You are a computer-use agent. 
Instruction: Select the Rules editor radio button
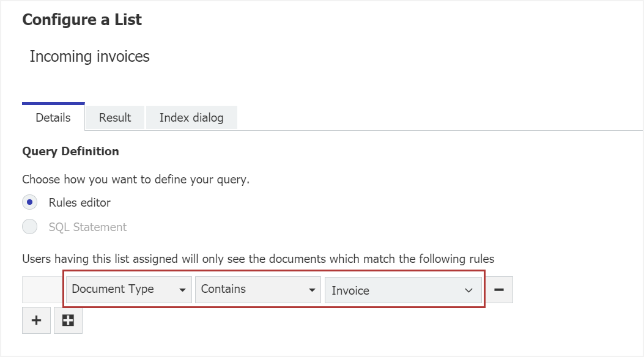(30, 202)
